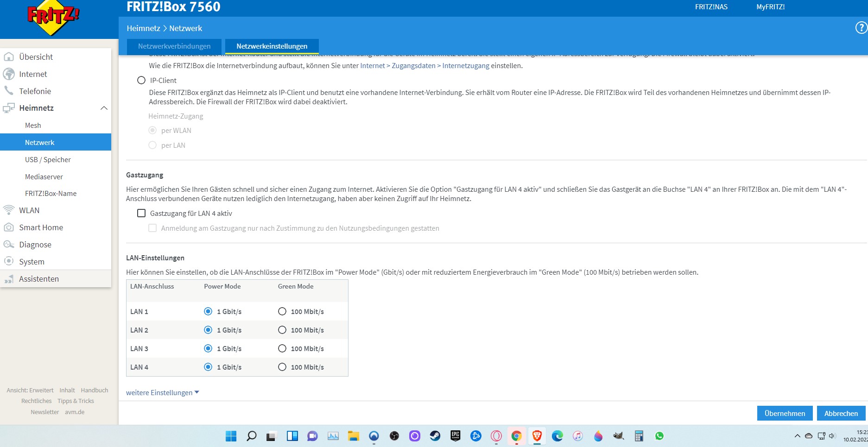Open Telefonie via its phone icon
868x447 pixels.
coord(9,91)
